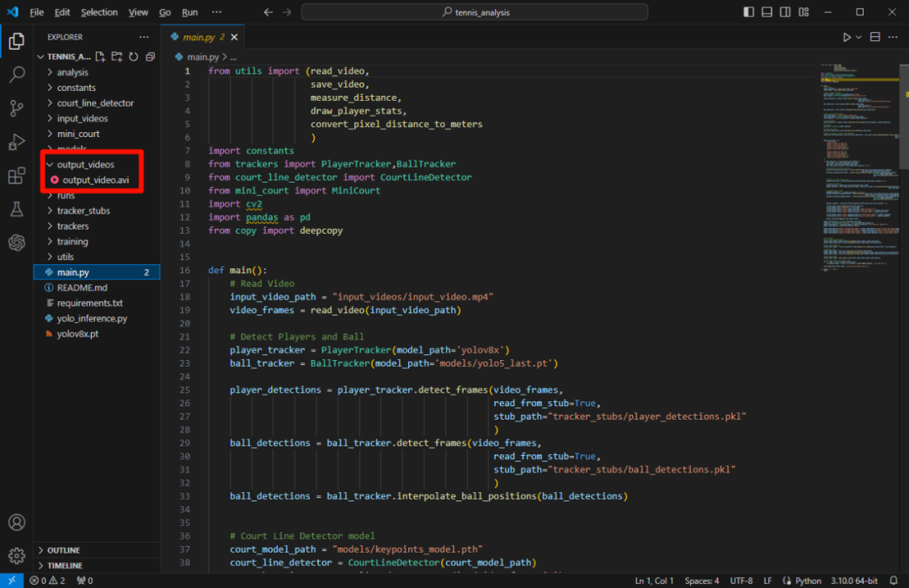Viewport: 909px width, 588px height.
Task: Customize layout icon in title bar
Action: pyautogui.click(x=804, y=12)
